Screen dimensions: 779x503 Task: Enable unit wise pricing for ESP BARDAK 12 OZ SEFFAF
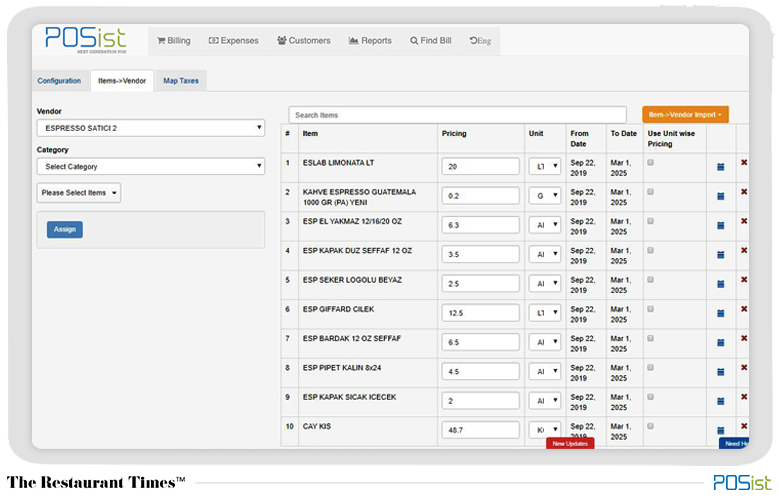click(x=650, y=338)
